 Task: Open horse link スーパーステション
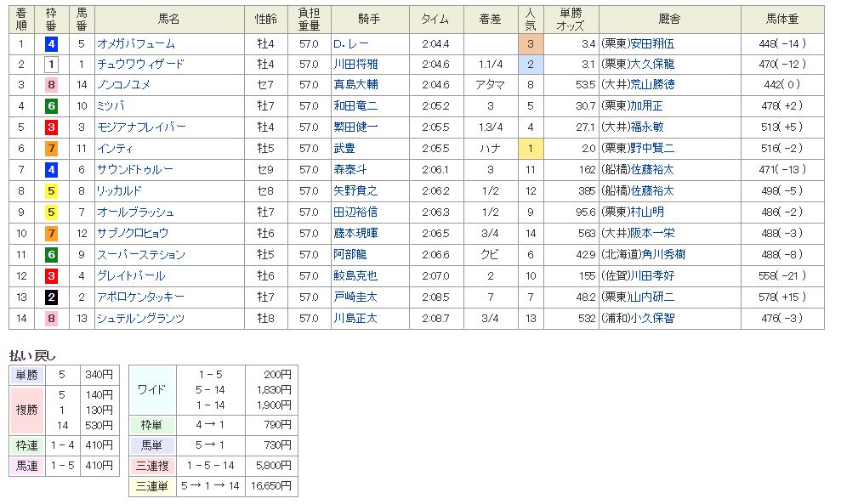(141, 255)
